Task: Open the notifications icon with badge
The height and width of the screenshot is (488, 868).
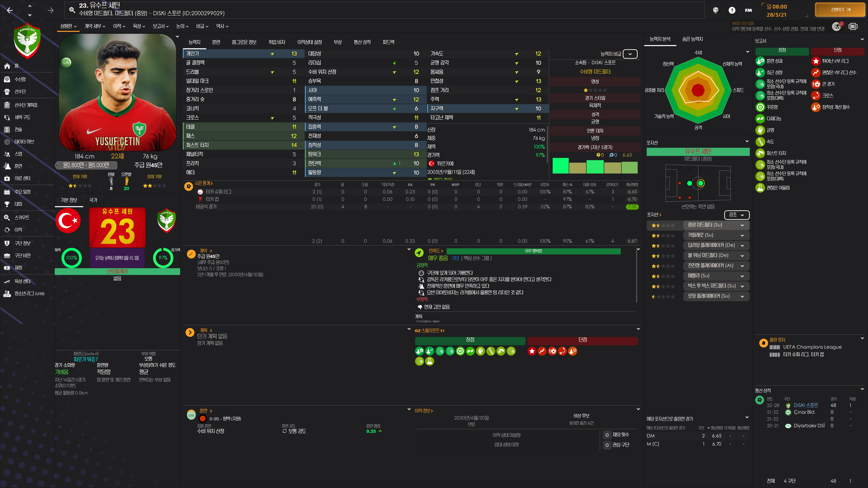Action: (x=837, y=26)
